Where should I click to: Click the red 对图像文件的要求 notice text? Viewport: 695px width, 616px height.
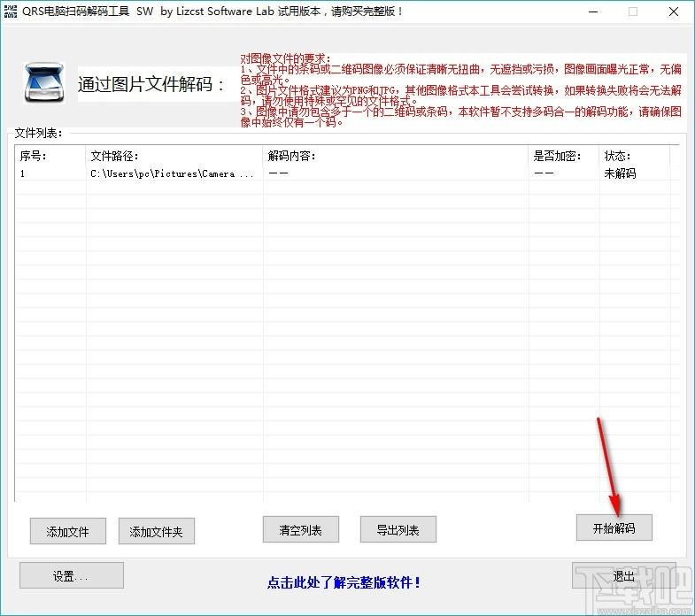coord(461,90)
